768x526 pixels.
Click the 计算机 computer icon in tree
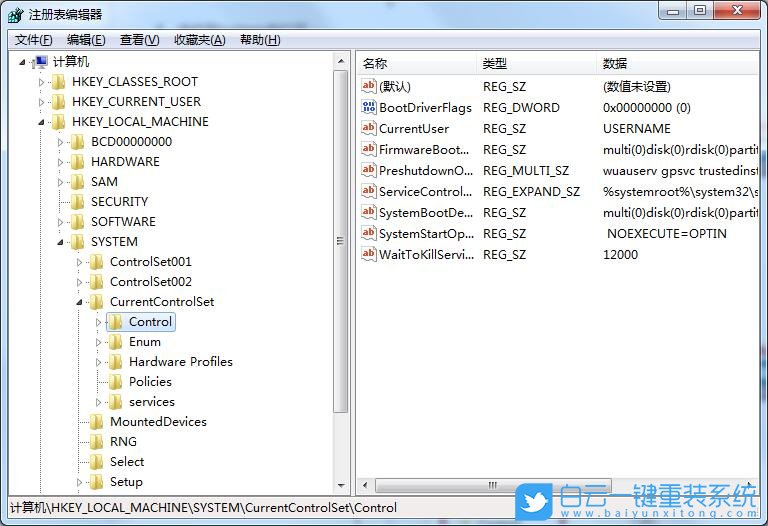click(x=41, y=62)
